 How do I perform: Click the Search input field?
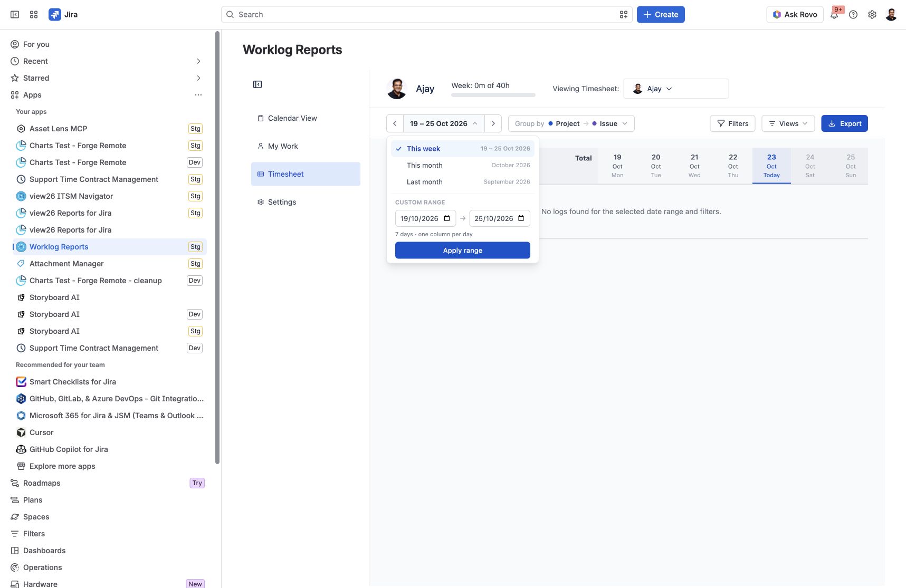tap(426, 15)
